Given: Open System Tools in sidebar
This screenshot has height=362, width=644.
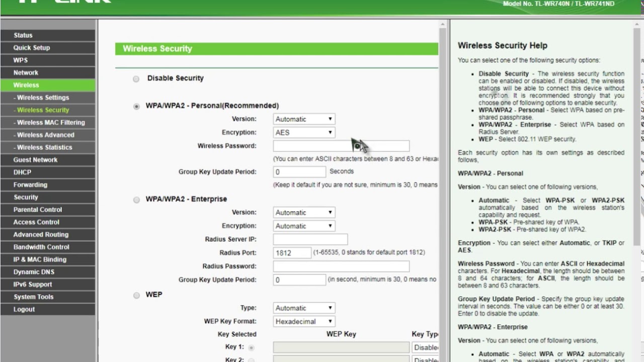Looking at the screenshot, I should tap(47, 297).
